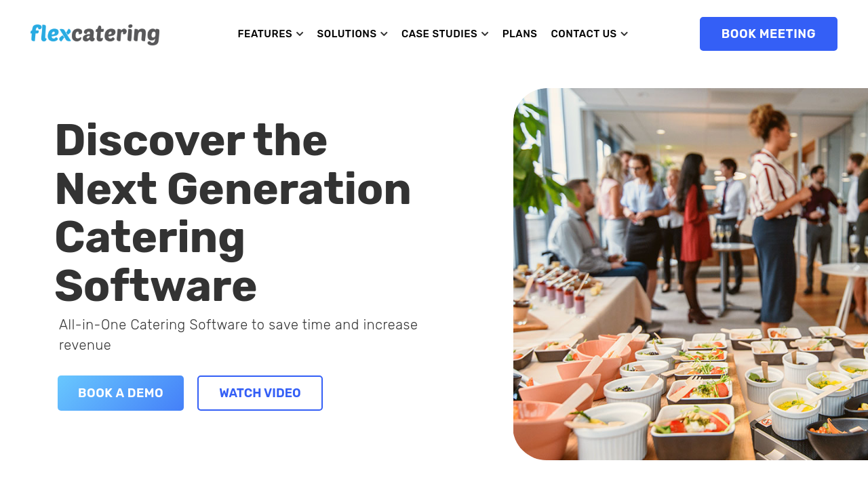Viewport: 868px width, 488px height.
Task: Click the catering event hero photo
Action: 690,274
